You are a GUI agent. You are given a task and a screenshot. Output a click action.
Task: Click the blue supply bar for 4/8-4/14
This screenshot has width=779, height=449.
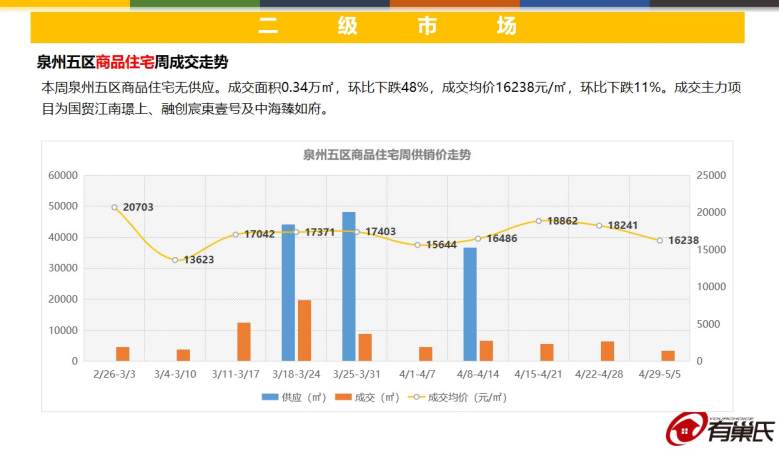point(470,304)
